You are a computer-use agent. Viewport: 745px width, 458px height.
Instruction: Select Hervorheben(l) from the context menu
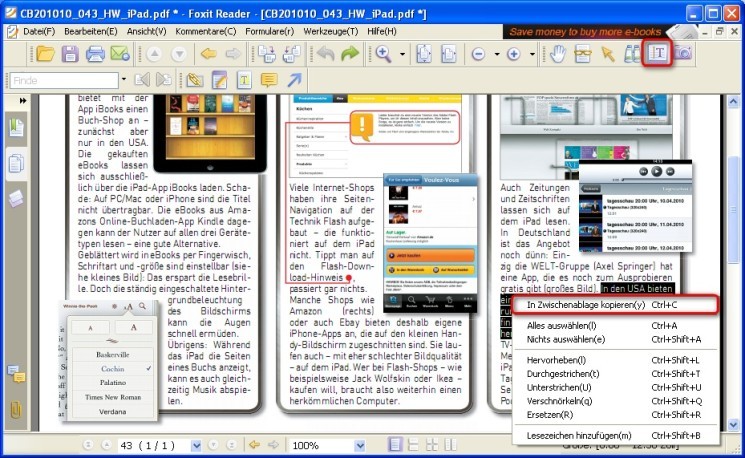point(615,360)
